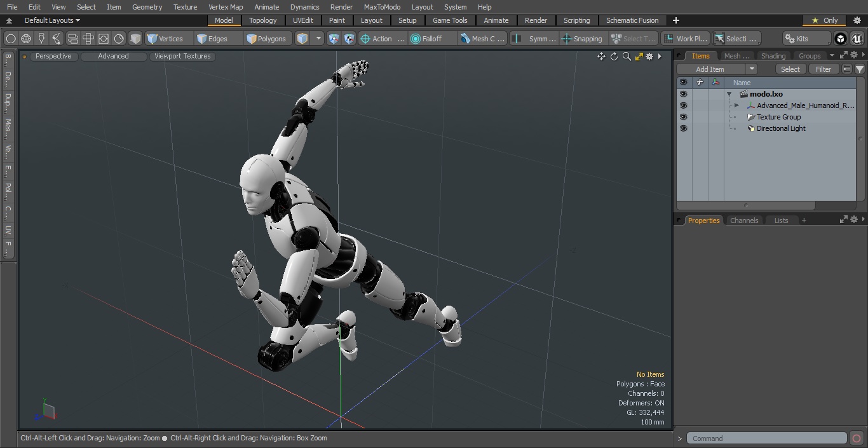Viewport: 868px width, 448px height.
Task: Click the sphere primitive tool icon
Action: click(x=10, y=39)
